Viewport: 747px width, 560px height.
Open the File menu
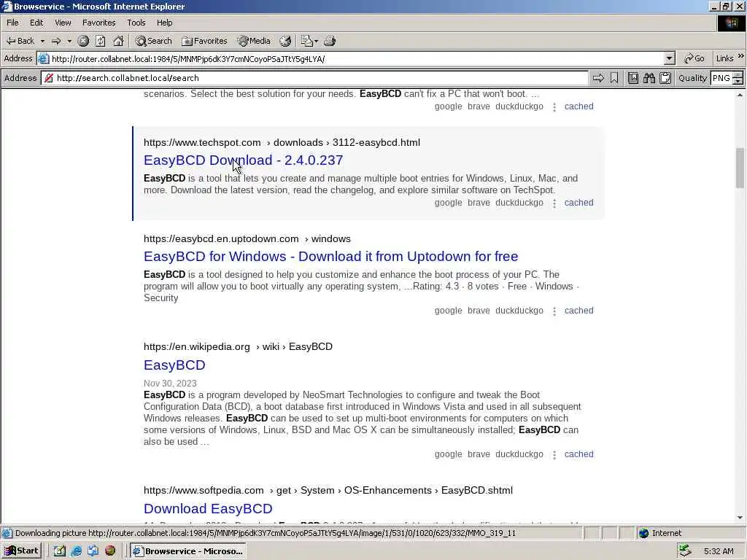(x=12, y=23)
